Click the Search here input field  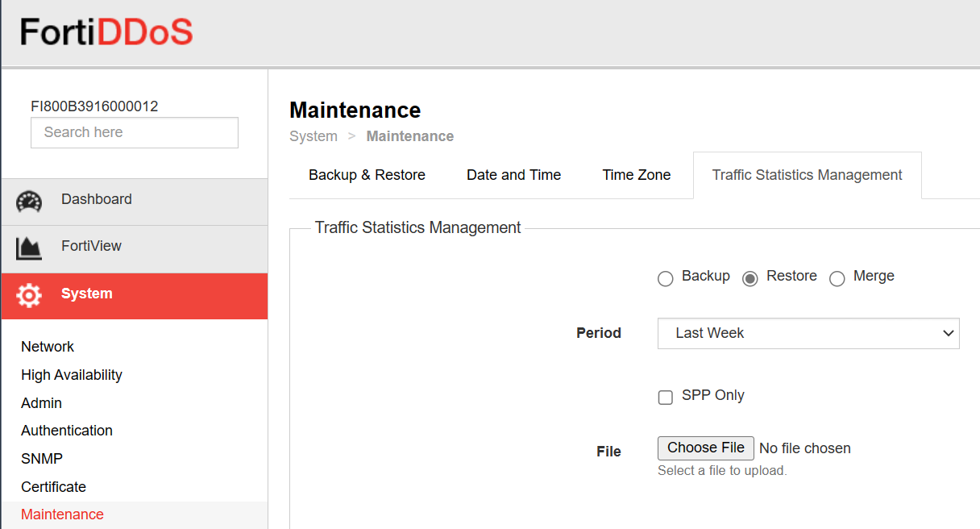(134, 132)
